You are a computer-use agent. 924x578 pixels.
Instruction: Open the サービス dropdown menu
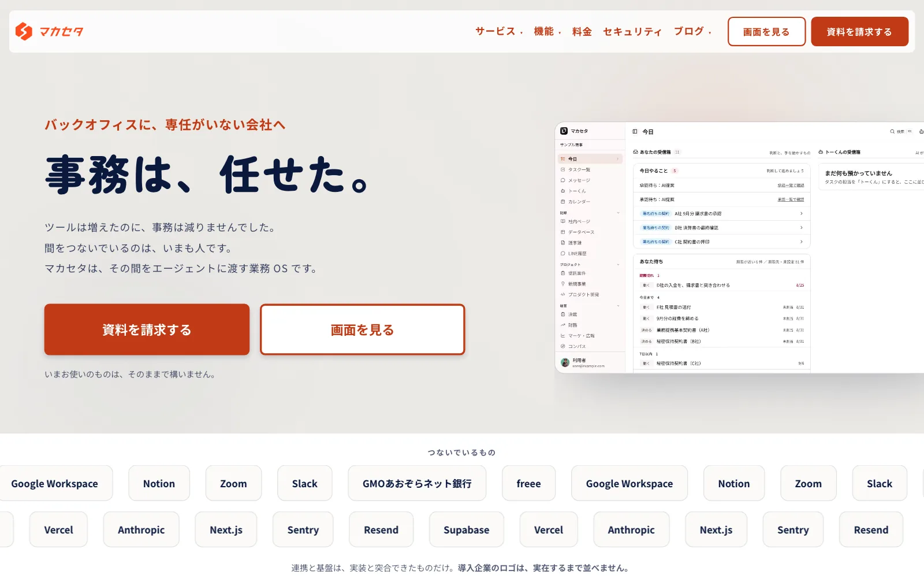coord(499,32)
